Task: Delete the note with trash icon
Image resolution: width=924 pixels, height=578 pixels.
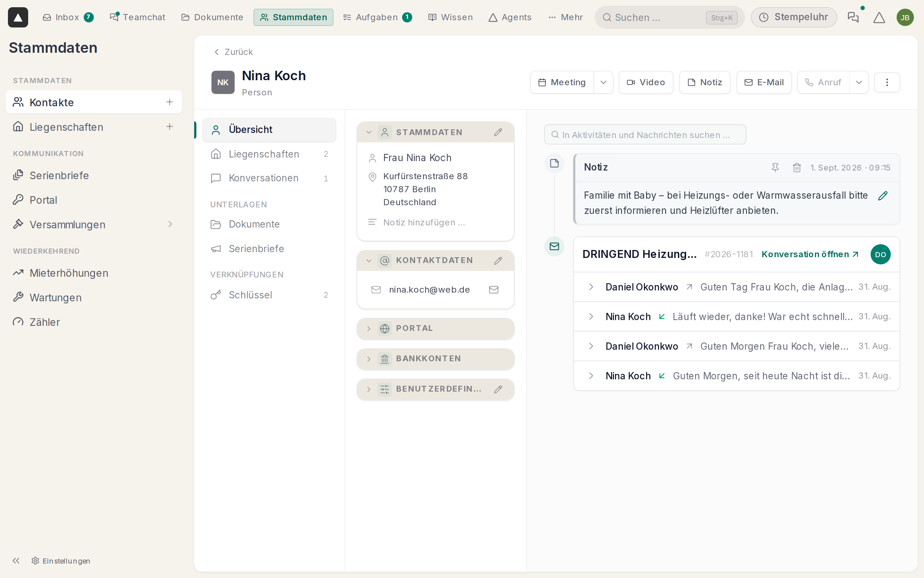Action: tap(797, 167)
